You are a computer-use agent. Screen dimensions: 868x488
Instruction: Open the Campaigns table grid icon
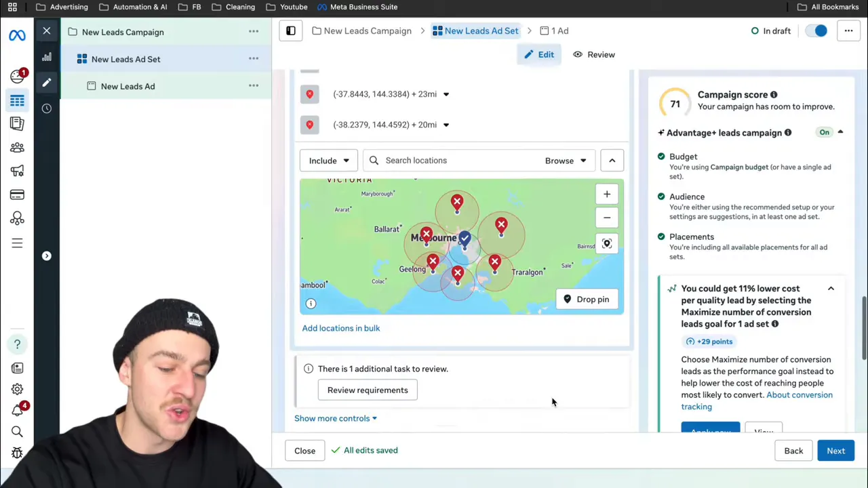click(x=17, y=101)
